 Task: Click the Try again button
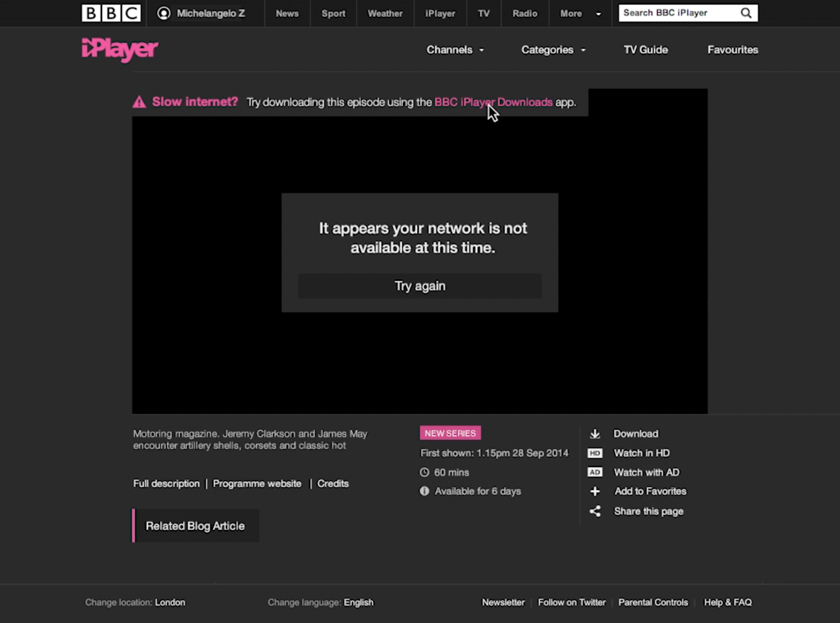(x=420, y=286)
